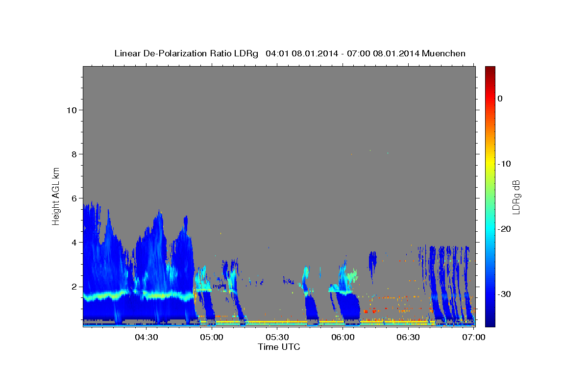Click the 05:30 time tick label

(277, 337)
